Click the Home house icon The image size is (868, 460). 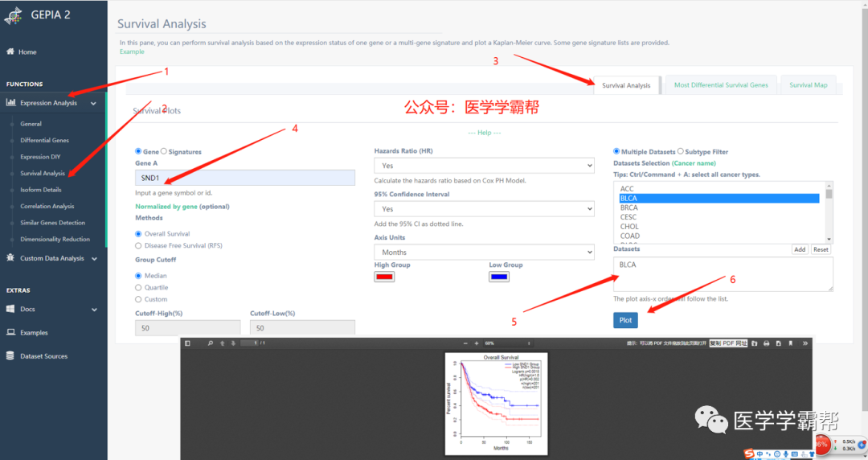[10, 51]
